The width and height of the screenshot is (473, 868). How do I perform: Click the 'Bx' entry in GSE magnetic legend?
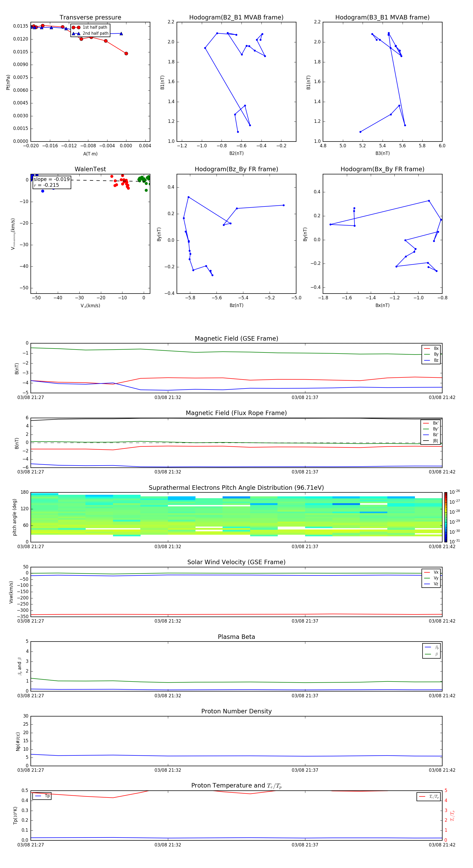[x=431, y=349]
